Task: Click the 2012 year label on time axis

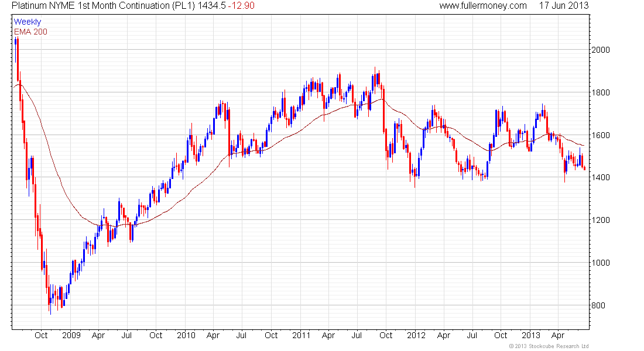Action: tap(416, 335)
